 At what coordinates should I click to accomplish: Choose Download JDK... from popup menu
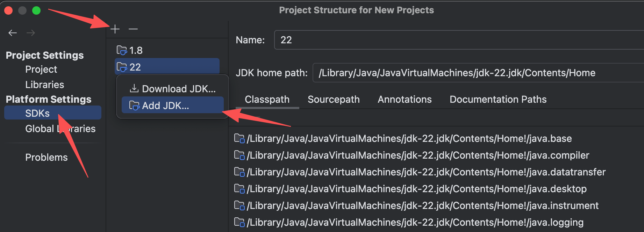pyautogui.click(x=173, y=89)
